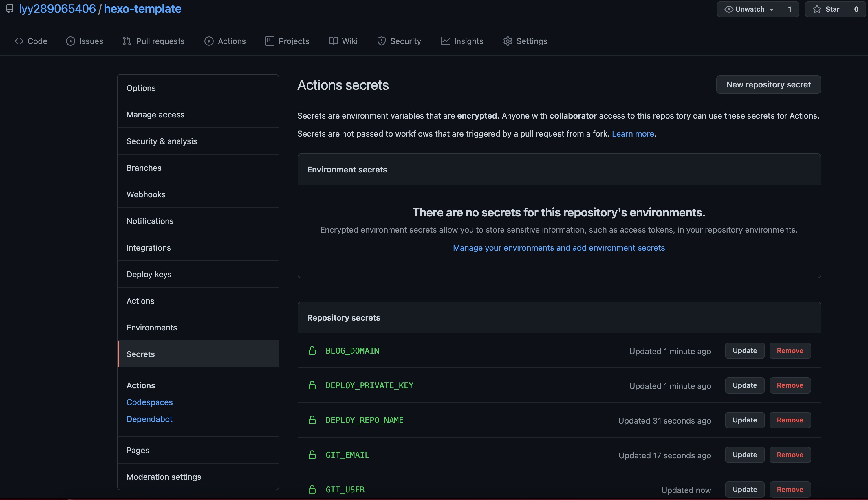Open Notifications settings in sidebar
Viewport: 868px width, 500px height.
pos(198,221)
